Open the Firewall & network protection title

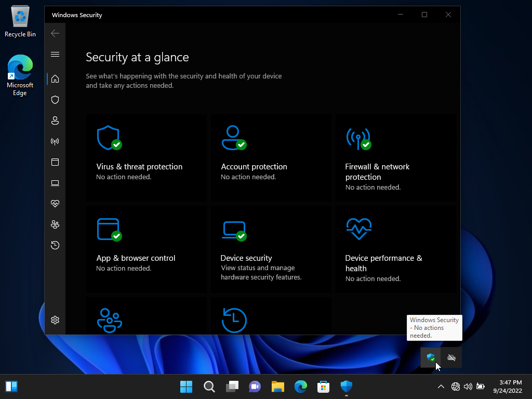coord(377,171)
